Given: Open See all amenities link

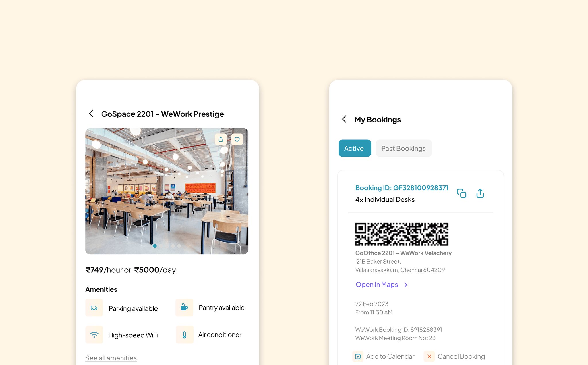Looking at the screenshot, I should pyautogui.click(x=111, y=358).
